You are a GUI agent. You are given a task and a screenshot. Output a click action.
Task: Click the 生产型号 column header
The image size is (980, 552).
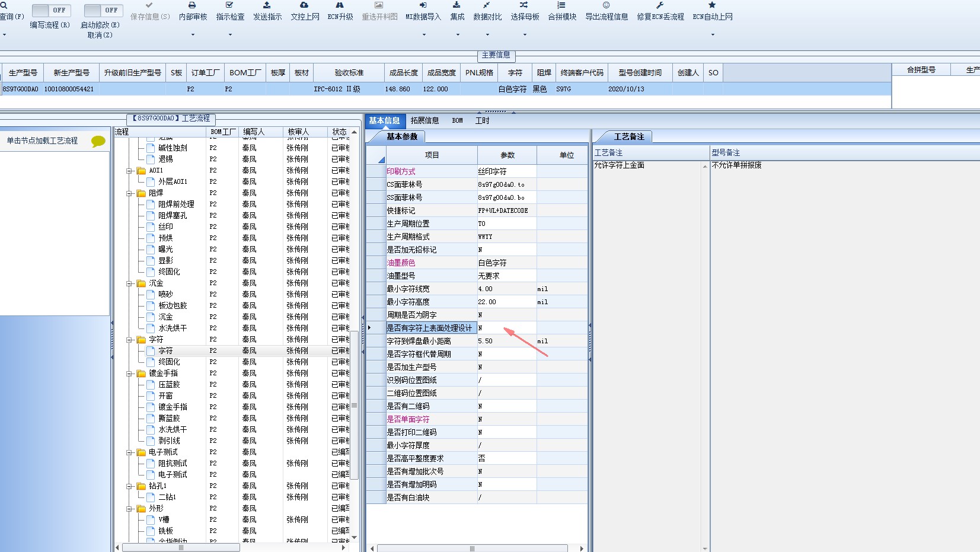(x=23, y=73)
